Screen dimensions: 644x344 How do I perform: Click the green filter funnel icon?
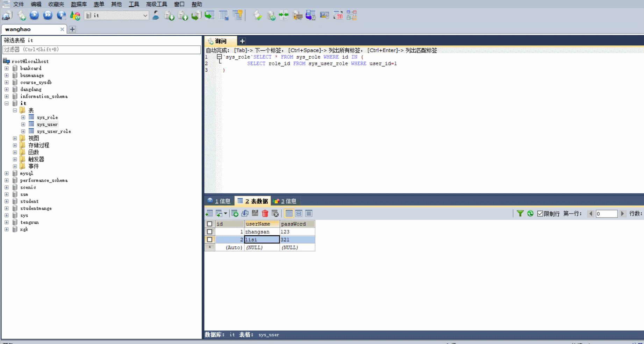pyautogui.click(x=520, y=213)
